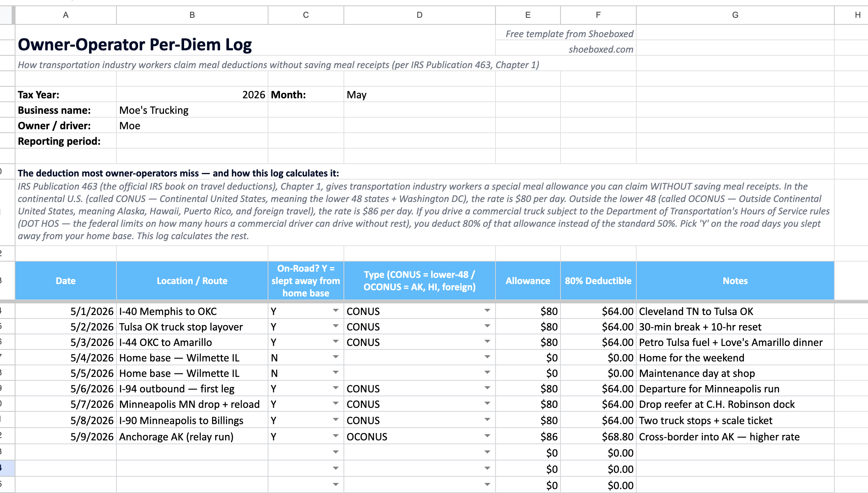Select column G header

tap(735, 15)
